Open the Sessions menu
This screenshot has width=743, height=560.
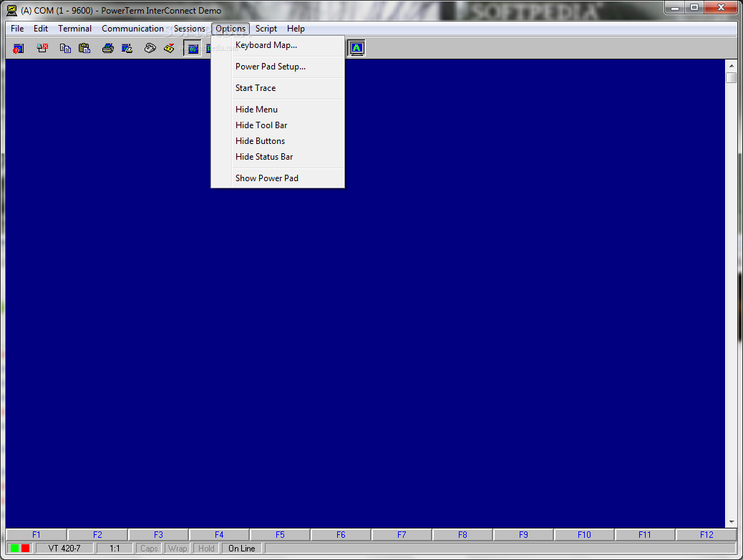(190, 29)
